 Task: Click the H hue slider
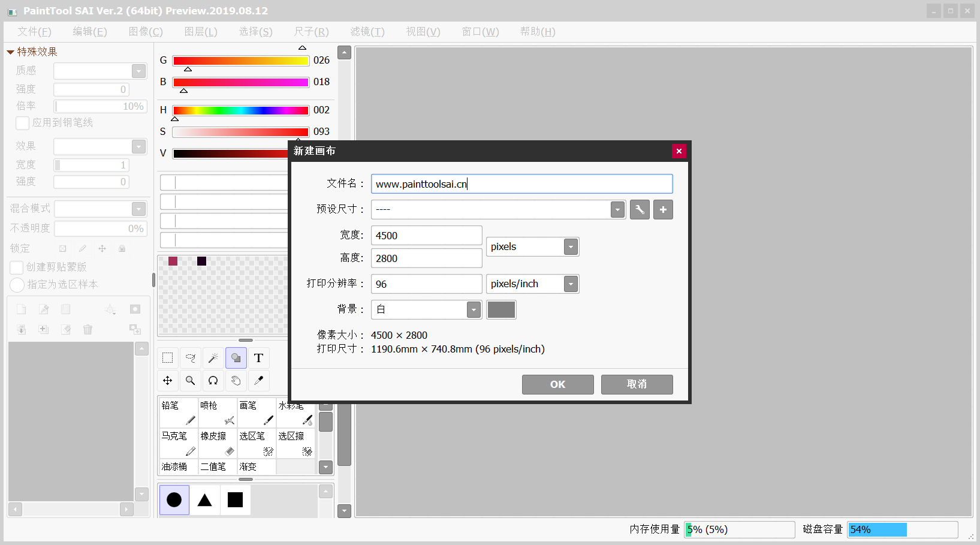tap(241, 110)
